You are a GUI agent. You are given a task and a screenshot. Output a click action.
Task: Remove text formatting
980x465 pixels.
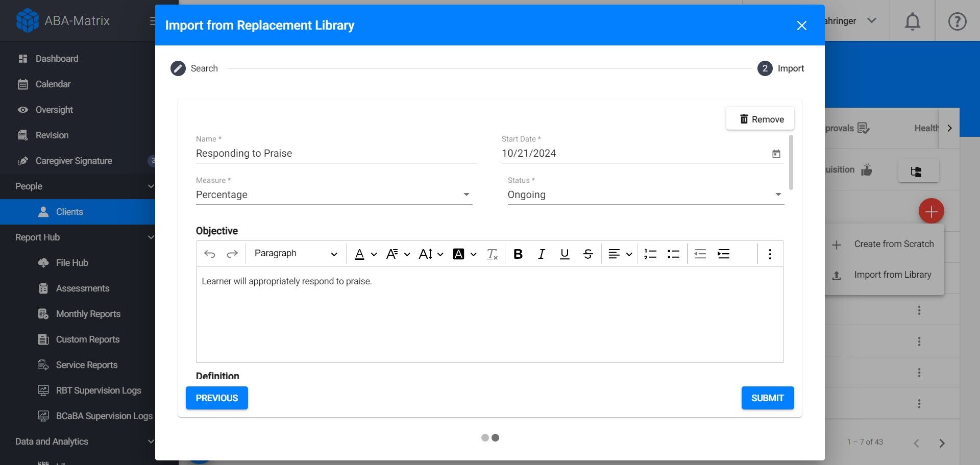492,254
